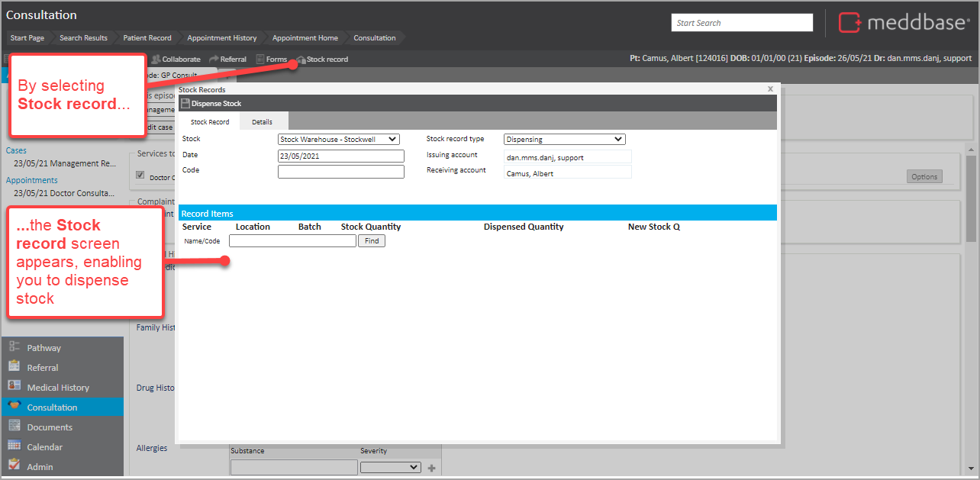This screenshot has width=980, height=480.
Task: Open the allergy Severity dropdown
Action: [x=391, y=467]
